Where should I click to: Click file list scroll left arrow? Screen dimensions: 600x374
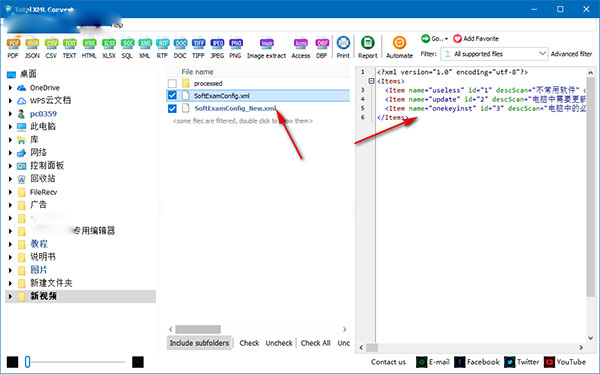(171, 329)
